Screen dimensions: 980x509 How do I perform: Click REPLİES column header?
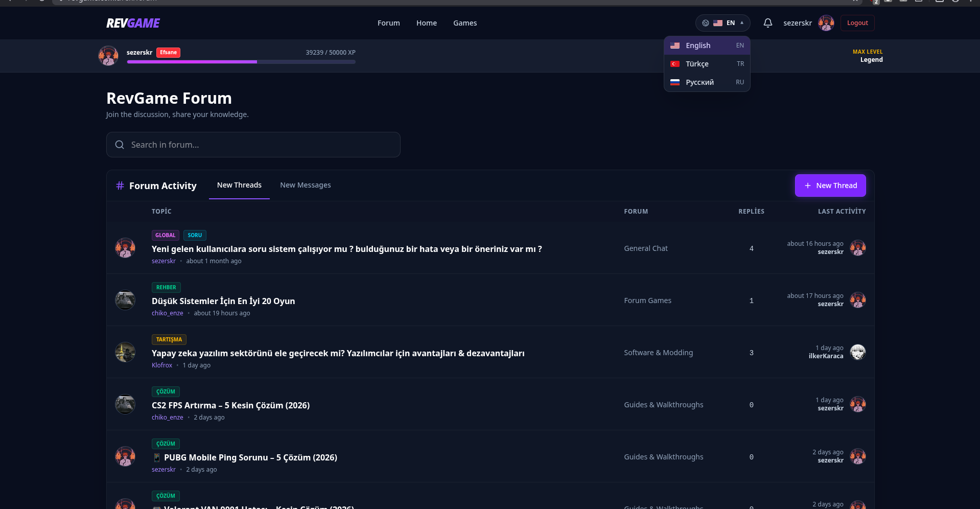pos(751,211)
